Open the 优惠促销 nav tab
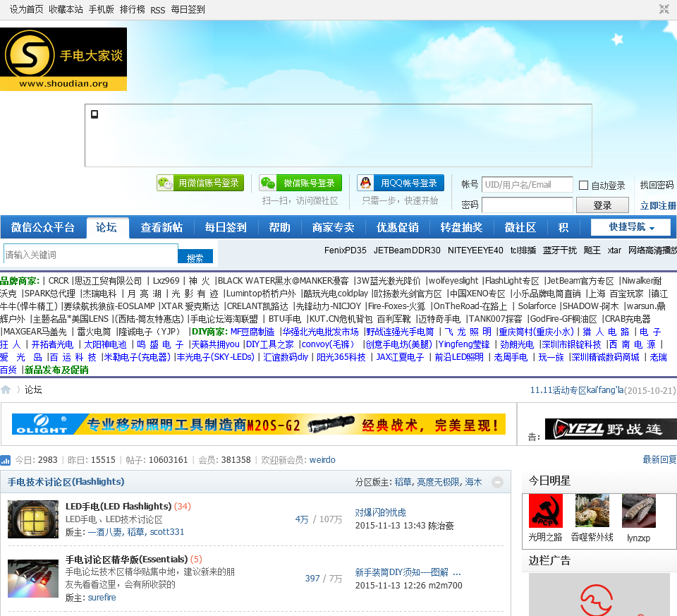Viewport: 677px width, 616px height. pyautogui.click(x=397, y=227)
